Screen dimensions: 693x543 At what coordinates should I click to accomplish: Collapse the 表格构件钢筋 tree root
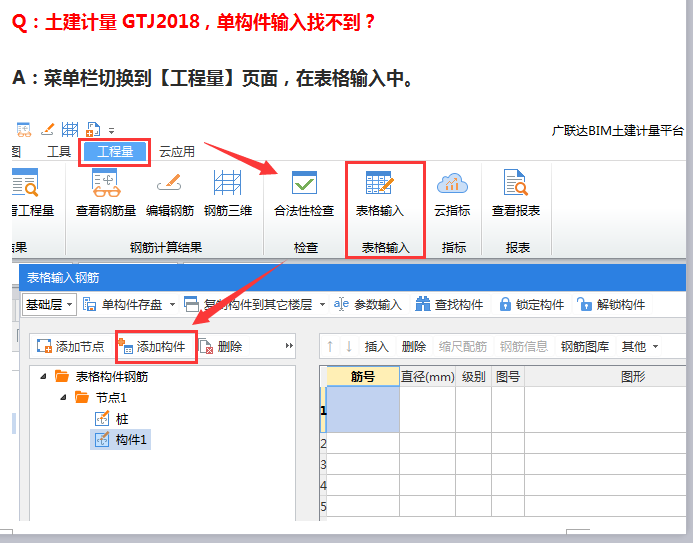click(43, 376)
